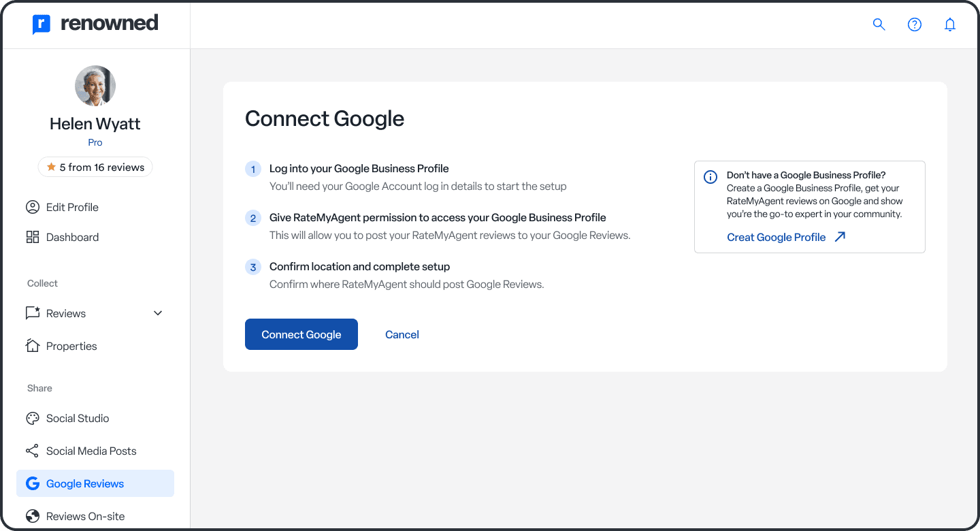Click the Connect Google heading
980x531 pixels.
point(325,118)
